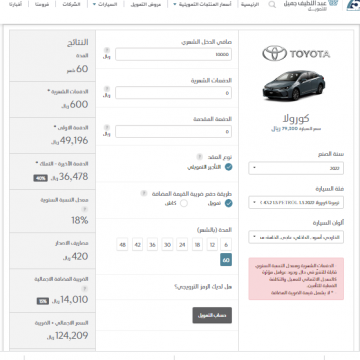Viewport: 360px width, 360px height.
Task: Click حساب التمويل calculate button
Action: [x=212, y=315]
